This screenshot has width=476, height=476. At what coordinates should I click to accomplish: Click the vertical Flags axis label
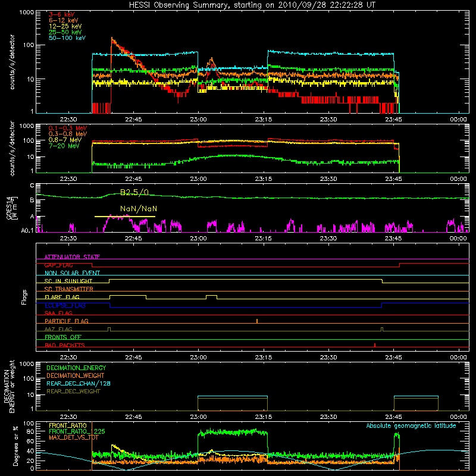click(x=24, y=297)
